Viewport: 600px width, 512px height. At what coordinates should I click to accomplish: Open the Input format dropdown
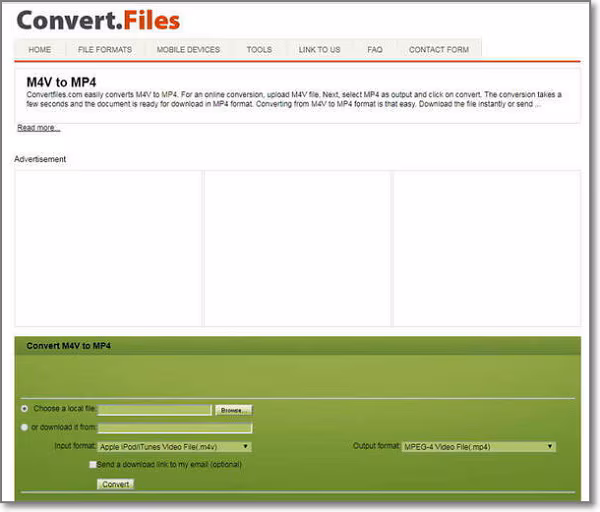[174, 447]
